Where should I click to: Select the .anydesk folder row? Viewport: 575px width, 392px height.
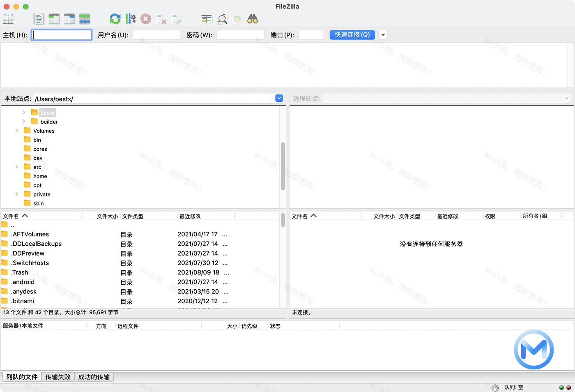[x=140, y=291]
